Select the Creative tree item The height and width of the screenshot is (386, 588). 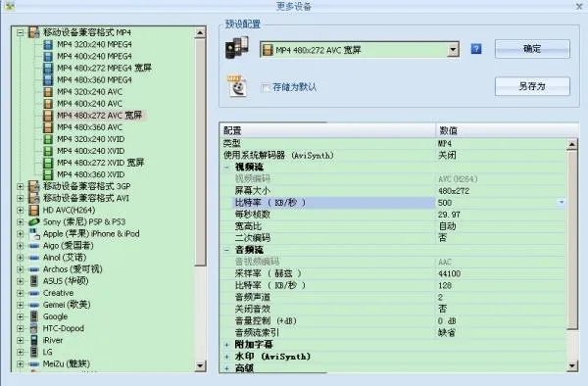pos(58,293)
